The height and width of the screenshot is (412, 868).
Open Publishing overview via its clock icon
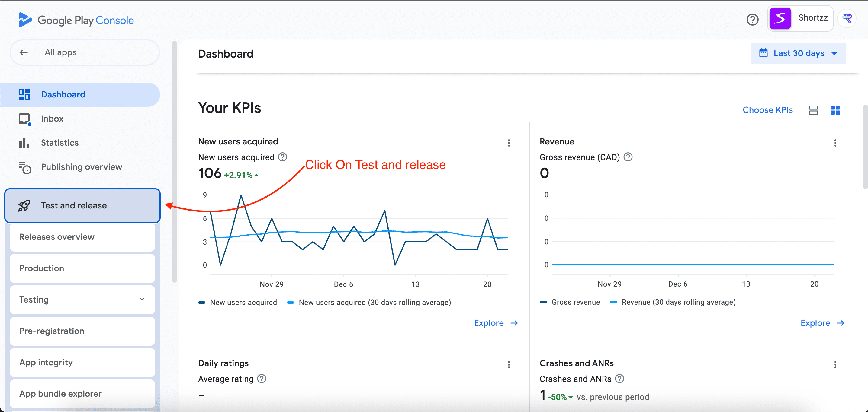click(x=24, y=168)
